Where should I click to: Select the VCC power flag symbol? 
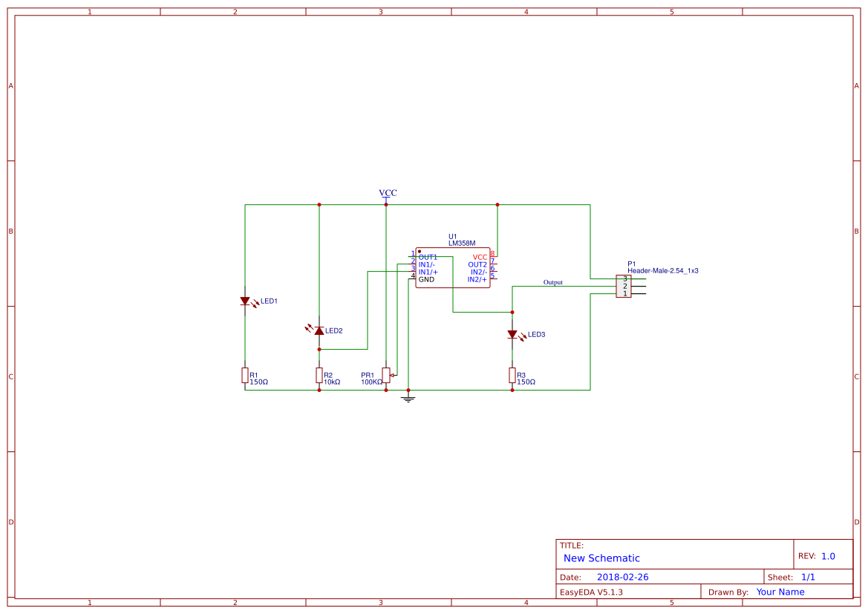pyautogui.click(x=387, y=194)
